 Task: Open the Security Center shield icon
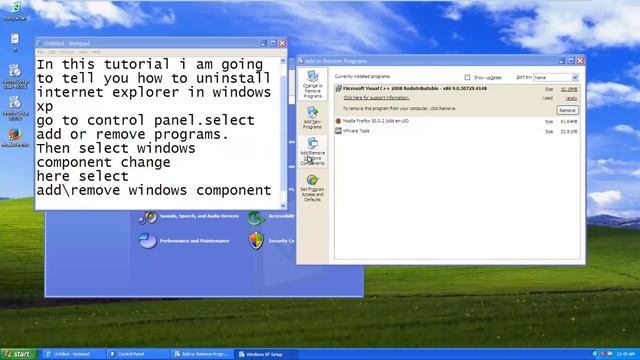[256, 240]
